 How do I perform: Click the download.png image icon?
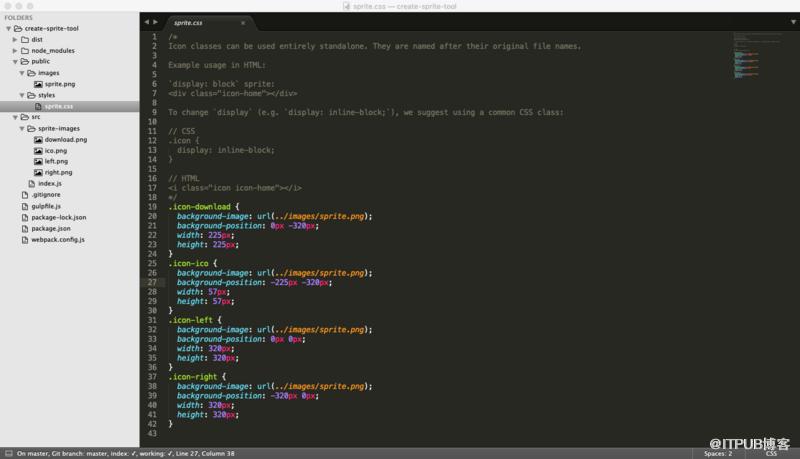click(x=38, y=140)
